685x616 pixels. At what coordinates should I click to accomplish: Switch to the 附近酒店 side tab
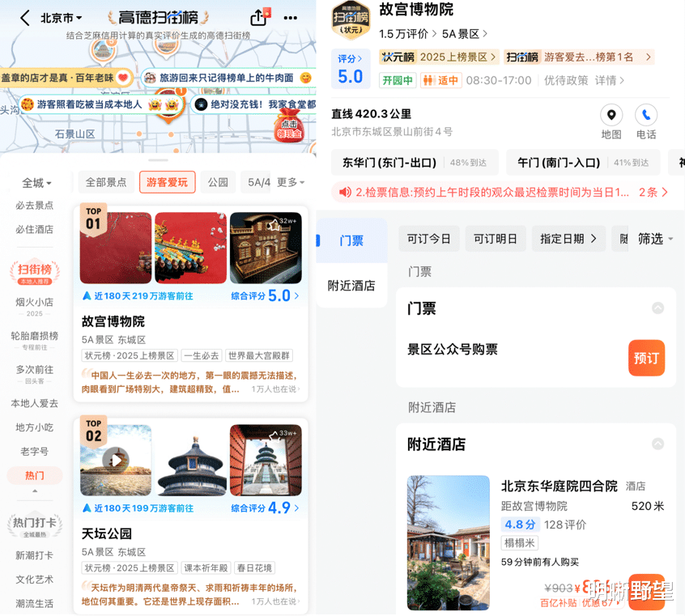pyautogui.click(x=351, y=285)
